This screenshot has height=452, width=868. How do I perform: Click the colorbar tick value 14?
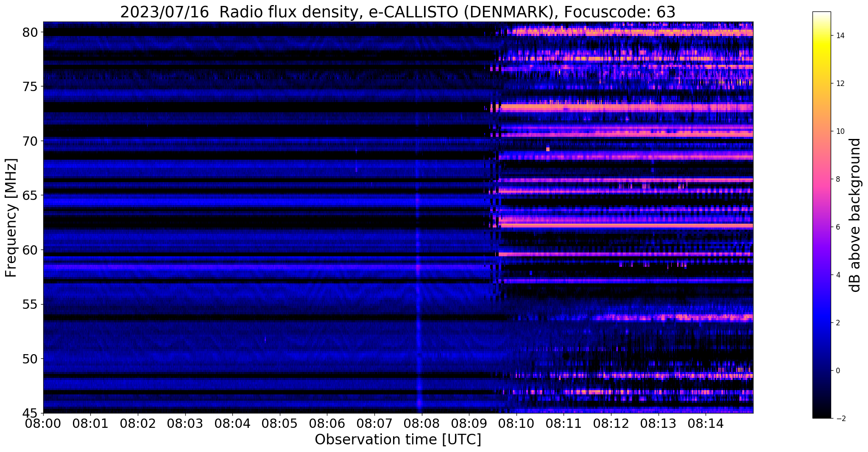tap(840, 36)
